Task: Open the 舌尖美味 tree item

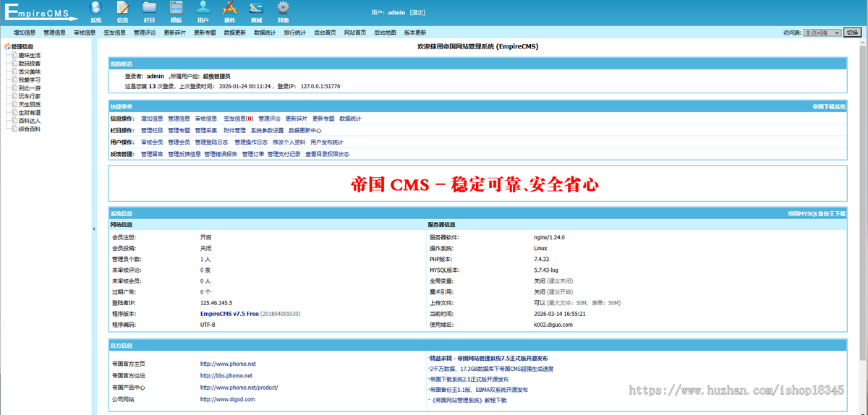Action: 30,71
